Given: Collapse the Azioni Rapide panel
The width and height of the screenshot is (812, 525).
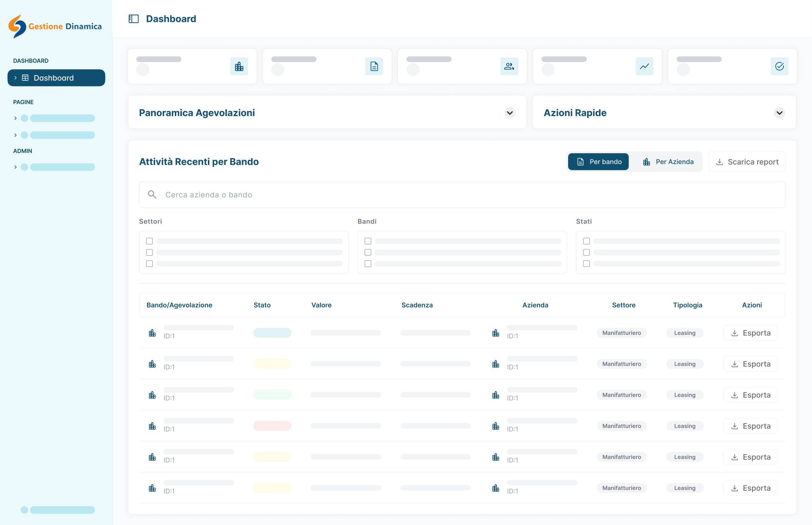Looking at the screenshot, I should click(x=780, y=113).
